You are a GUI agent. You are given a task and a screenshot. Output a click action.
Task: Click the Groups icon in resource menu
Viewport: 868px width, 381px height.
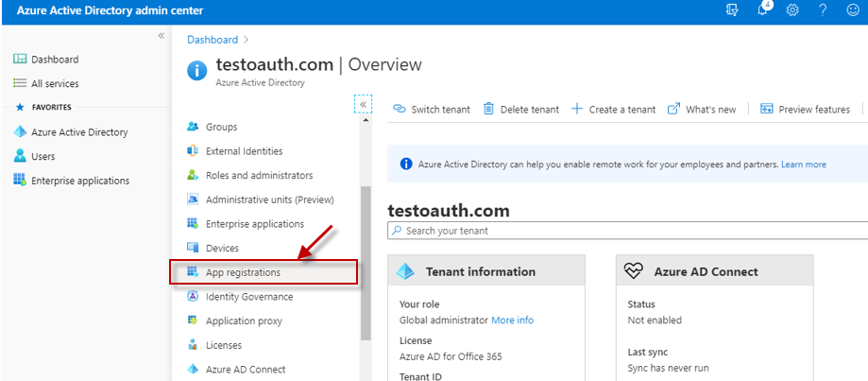pos(193,127)
